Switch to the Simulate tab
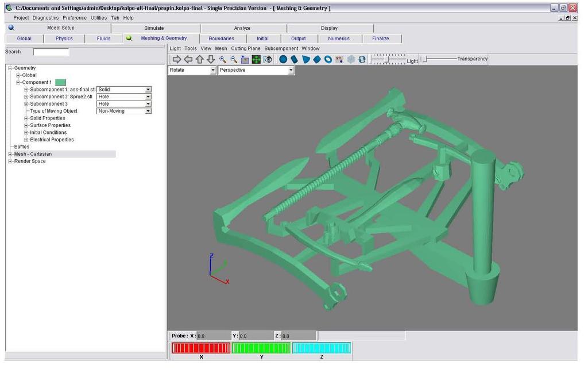Viewport: 588px width, 369px height. (x=154, y=28)
